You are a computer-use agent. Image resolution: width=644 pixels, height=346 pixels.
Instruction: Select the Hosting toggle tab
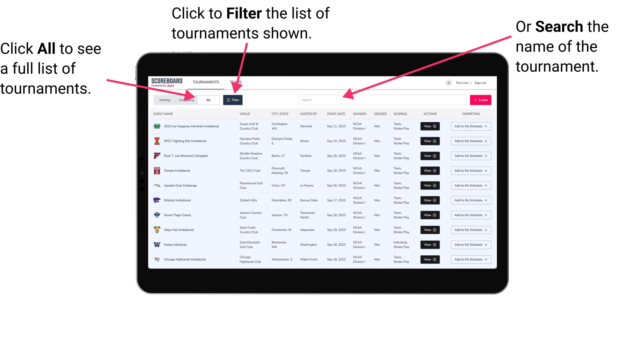coord(164,100)
